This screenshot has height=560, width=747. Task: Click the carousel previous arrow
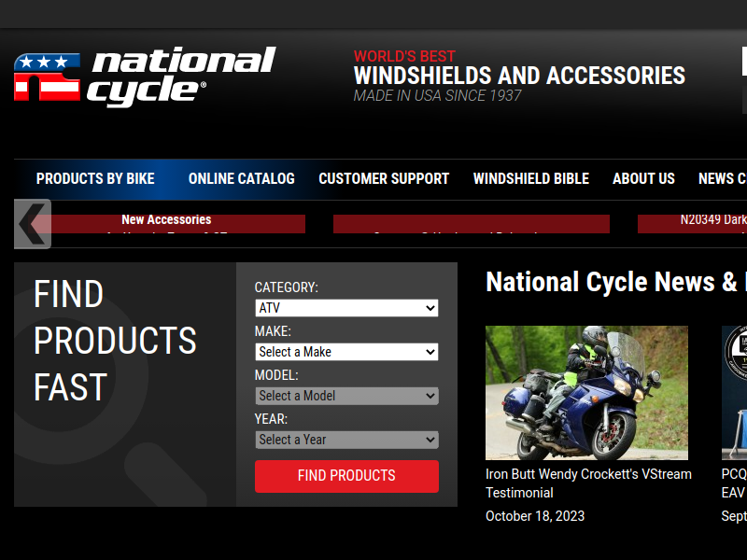click(x=33, y=224)
